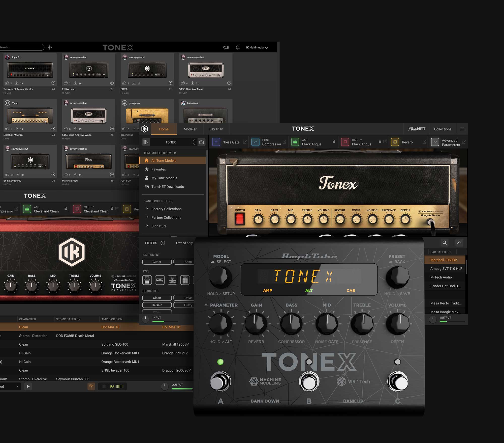Expand the Partner Collections section

(166, 217)
